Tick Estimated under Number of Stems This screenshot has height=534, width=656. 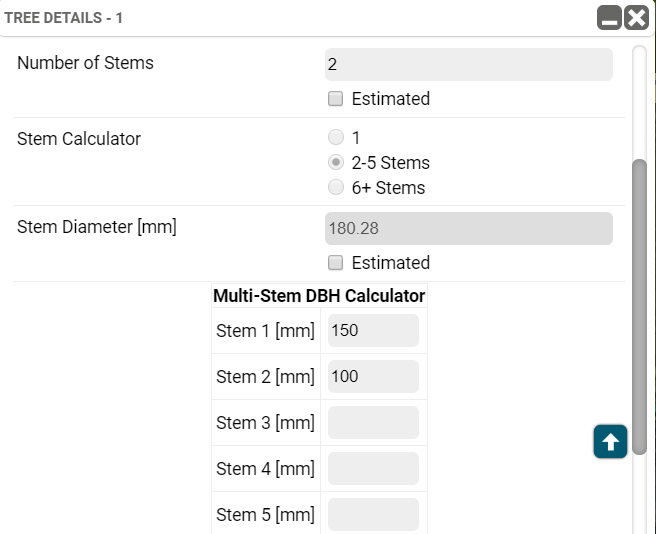(336, 99)
